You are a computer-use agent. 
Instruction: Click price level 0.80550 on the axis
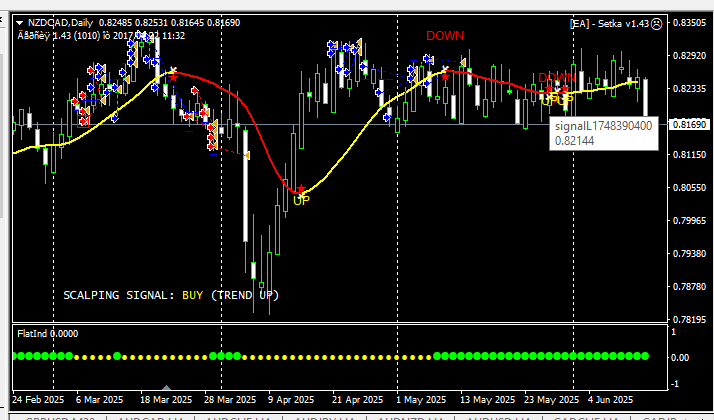coord(689,187)
